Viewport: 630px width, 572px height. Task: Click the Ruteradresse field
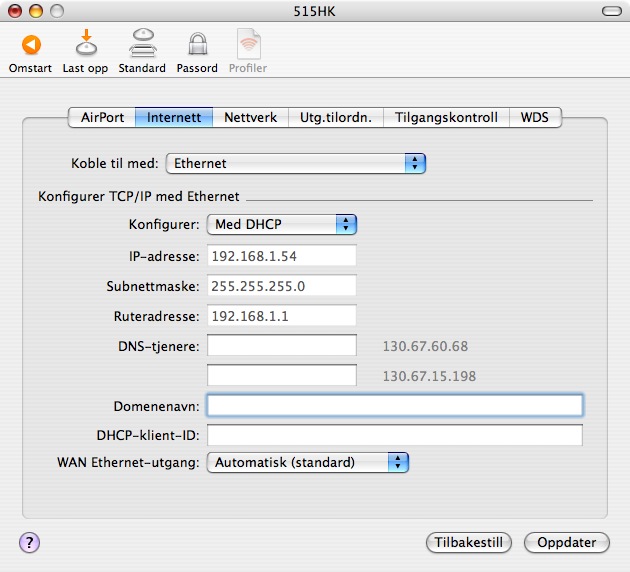click(x=282, y=316)
